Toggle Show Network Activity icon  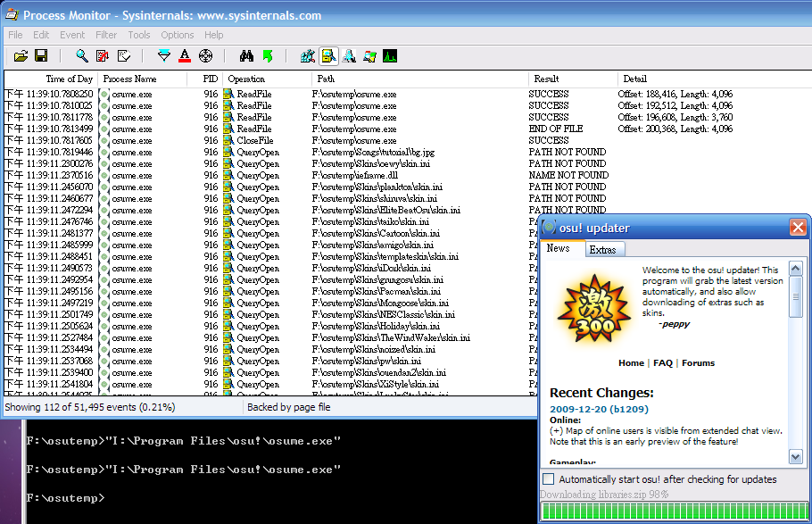click(x=349, y=56)
